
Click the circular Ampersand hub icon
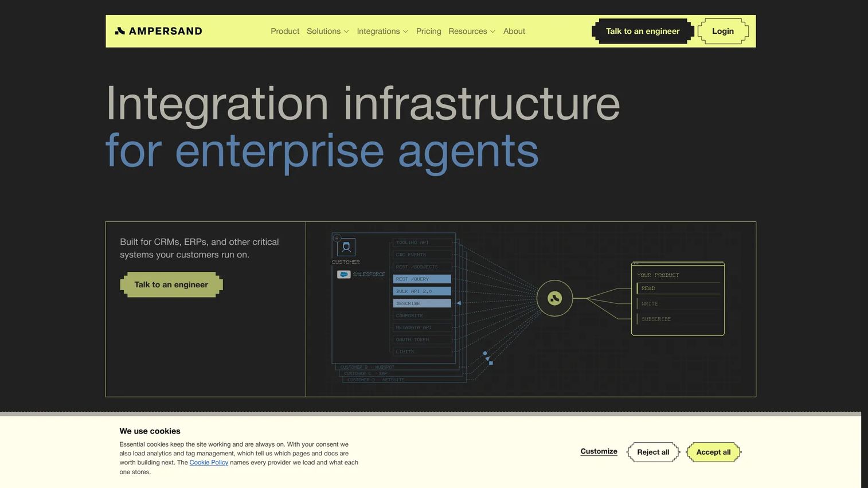tap(554, 298)
